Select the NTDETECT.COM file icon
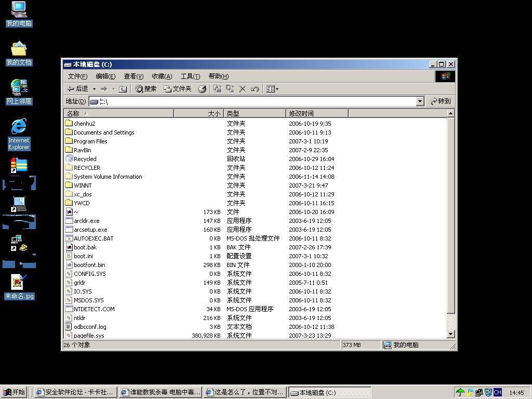 coord(69,309)
